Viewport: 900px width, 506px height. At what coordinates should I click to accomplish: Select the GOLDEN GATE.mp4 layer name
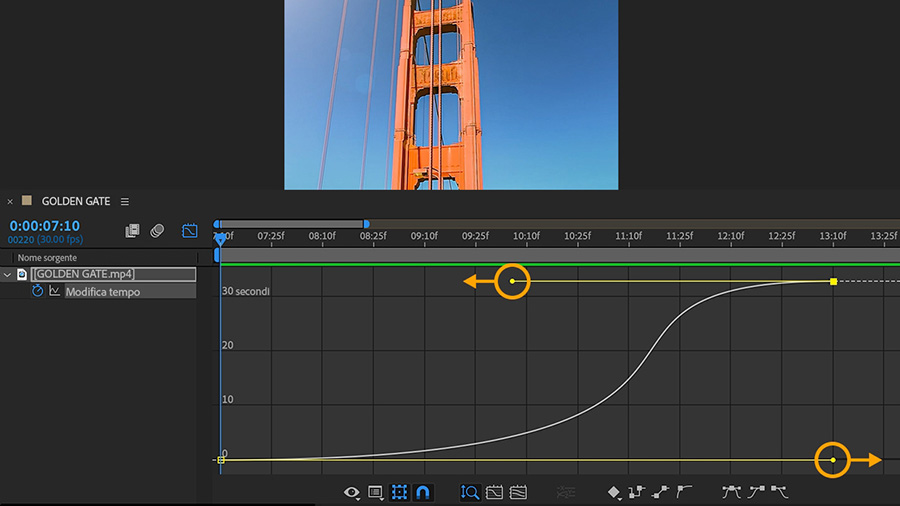point(113,274)
